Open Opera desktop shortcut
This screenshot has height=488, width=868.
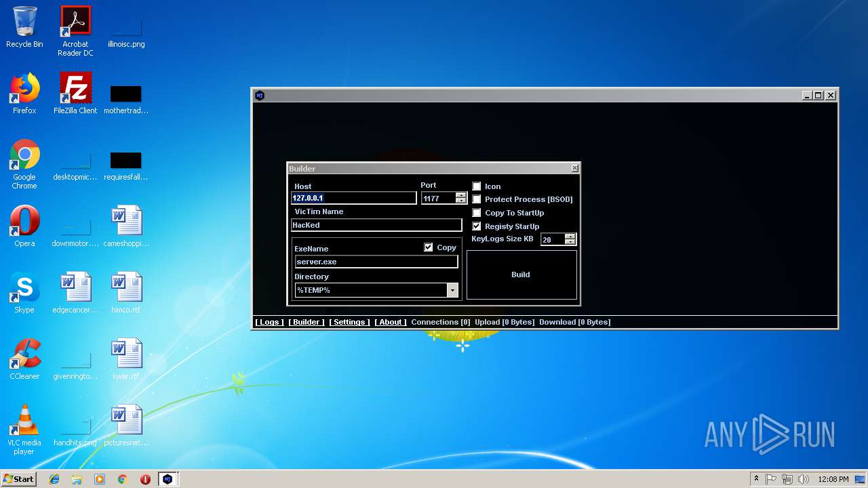pos(24,226)
